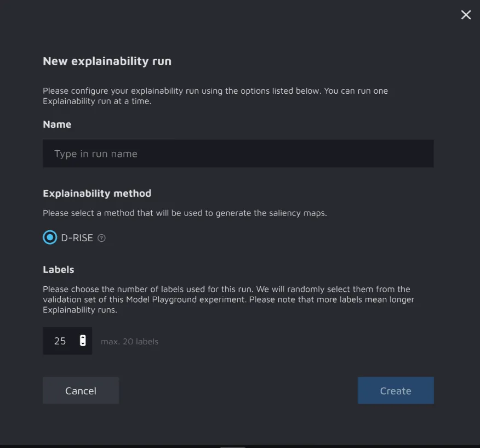Viewport: 480px width, 448px height.
Task: Decrease label count with stepper down arrow
Action: [83, 344]
